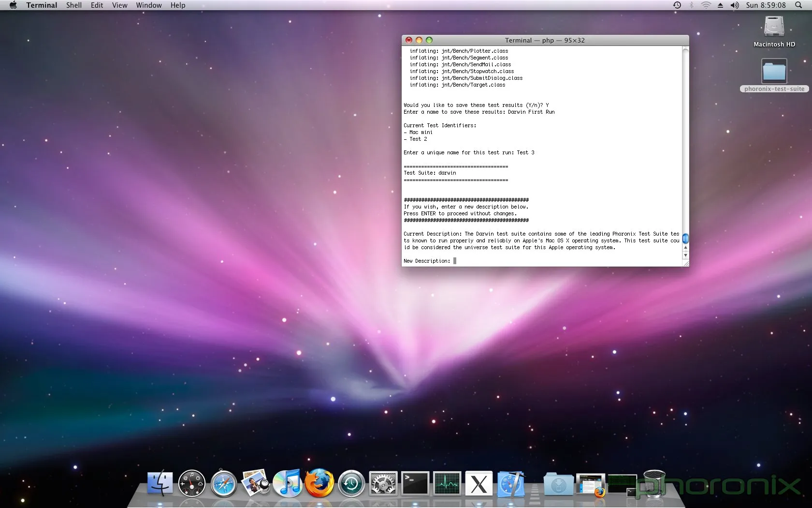Click the Stopwatch.class inflating line
Viewport: 812px width, 508px height.
tap(462, 71)
